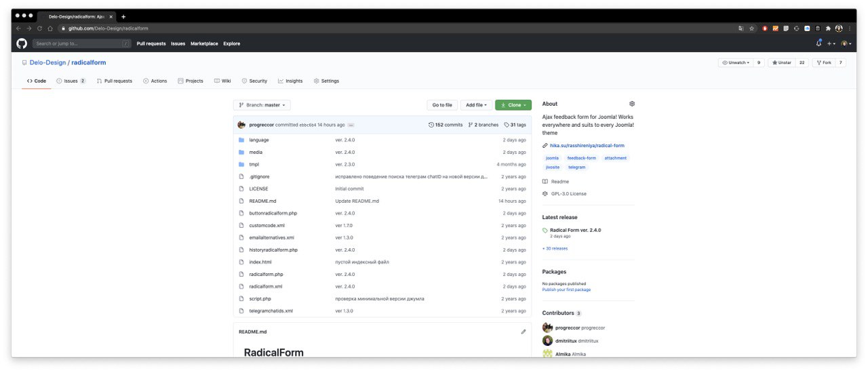Click the release tag icon near Radical Form

(x=545, y=231)
